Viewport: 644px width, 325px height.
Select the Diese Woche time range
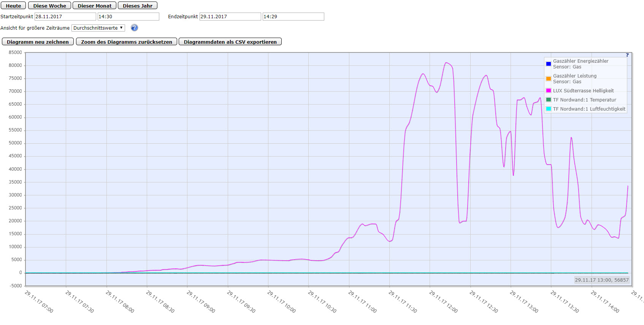(x=49, y=6)
